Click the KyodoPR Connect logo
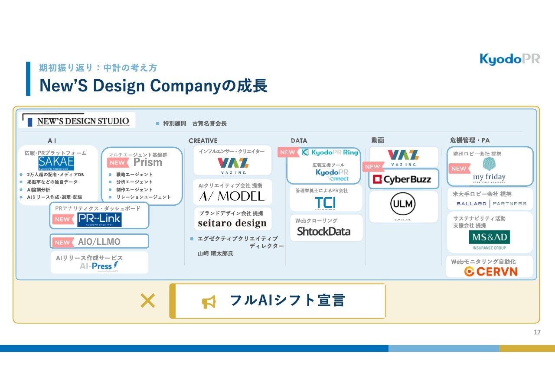This screenshot has width=555, height=392. (332, 175)
